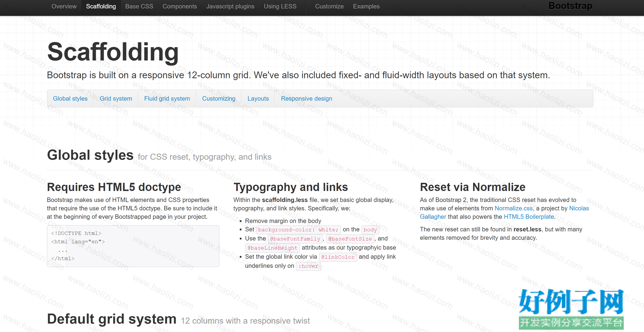Click the background-color: white; code snippet
Screen dimensions: 644x332
298,230
